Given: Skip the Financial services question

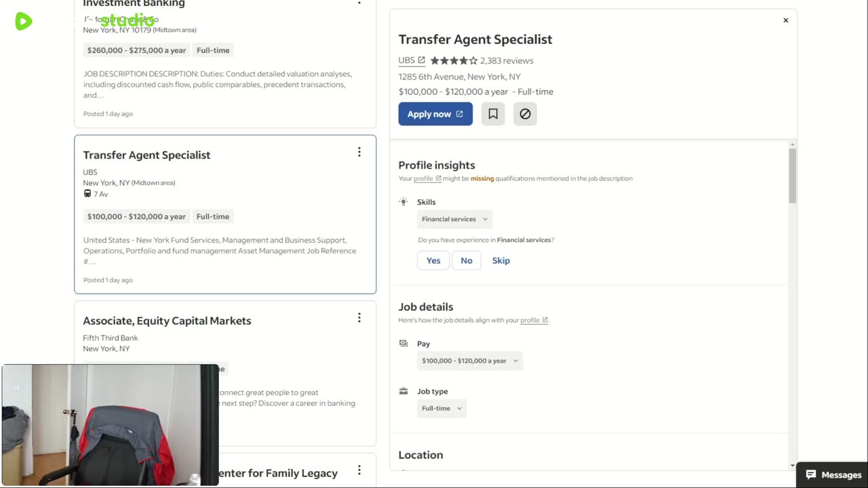Looking at the screenshot, I should pos(501,260).
